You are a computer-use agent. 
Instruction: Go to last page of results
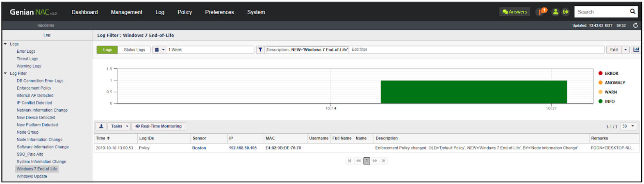click(384, 161)
